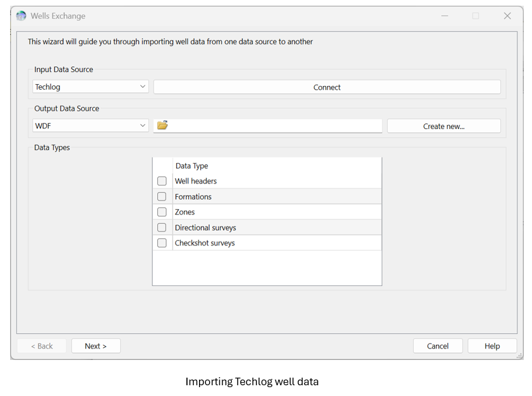Viewport: 532px width, 396px height.
Task: Tick the Zones checkbox
Action: [162, 212]
